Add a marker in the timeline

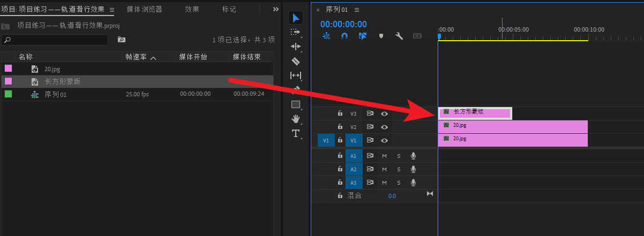[381, 36]
